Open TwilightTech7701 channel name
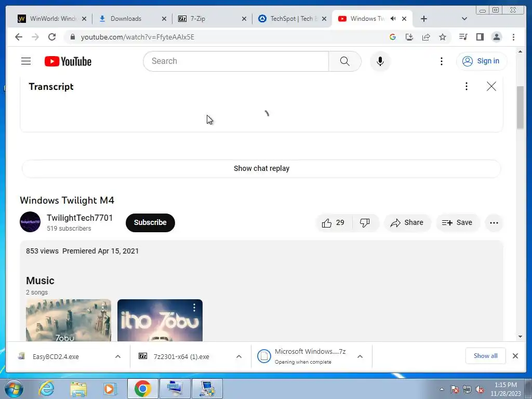Screen dimensions: 532x399 pyautogui.click(x=79, y=218)
